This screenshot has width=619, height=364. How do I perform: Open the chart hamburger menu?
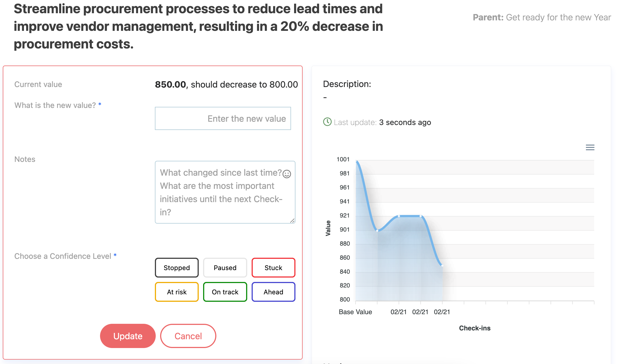point(590,148)
